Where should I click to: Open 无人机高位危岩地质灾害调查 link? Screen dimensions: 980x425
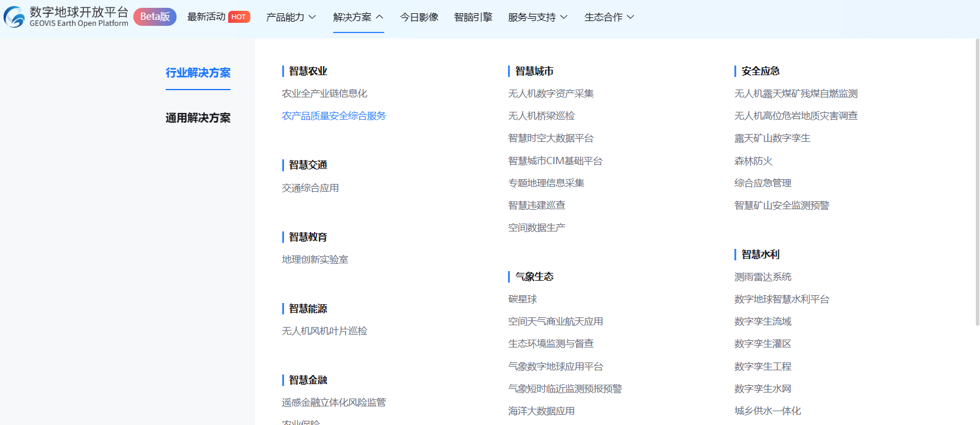point(796,116)
